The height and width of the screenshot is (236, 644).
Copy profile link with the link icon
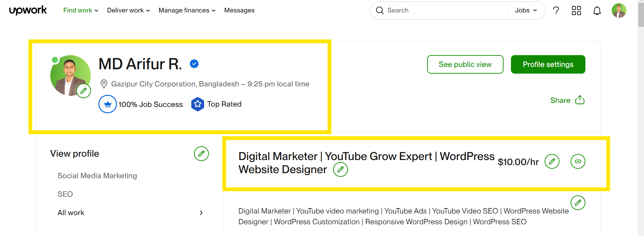[578, 161]
